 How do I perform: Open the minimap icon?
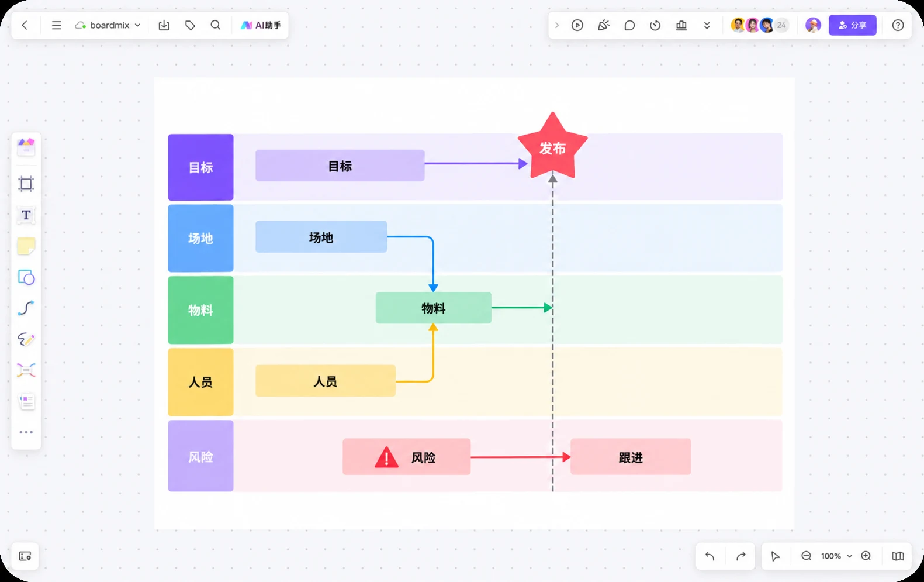898,556
